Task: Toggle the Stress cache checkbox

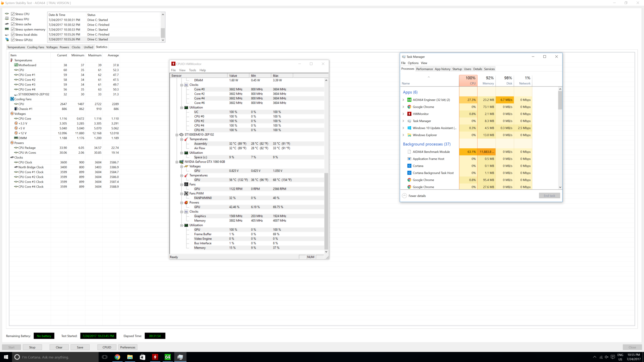Action: 13,24
